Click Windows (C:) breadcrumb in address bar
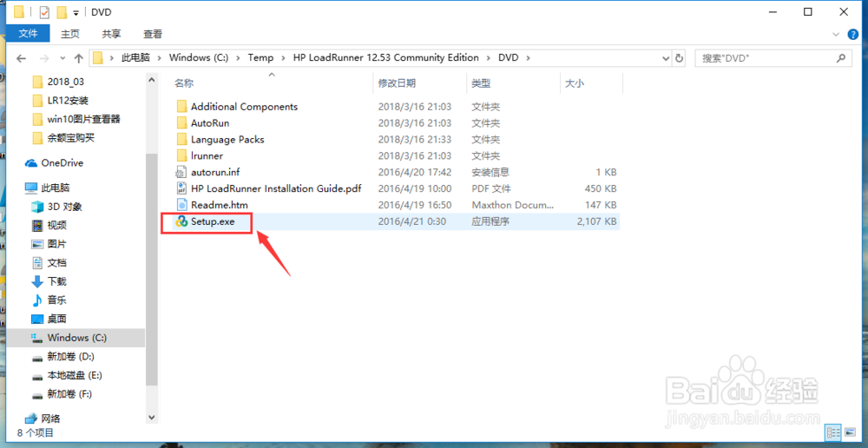The image size is (868, 448). click(x=199, y=57)
